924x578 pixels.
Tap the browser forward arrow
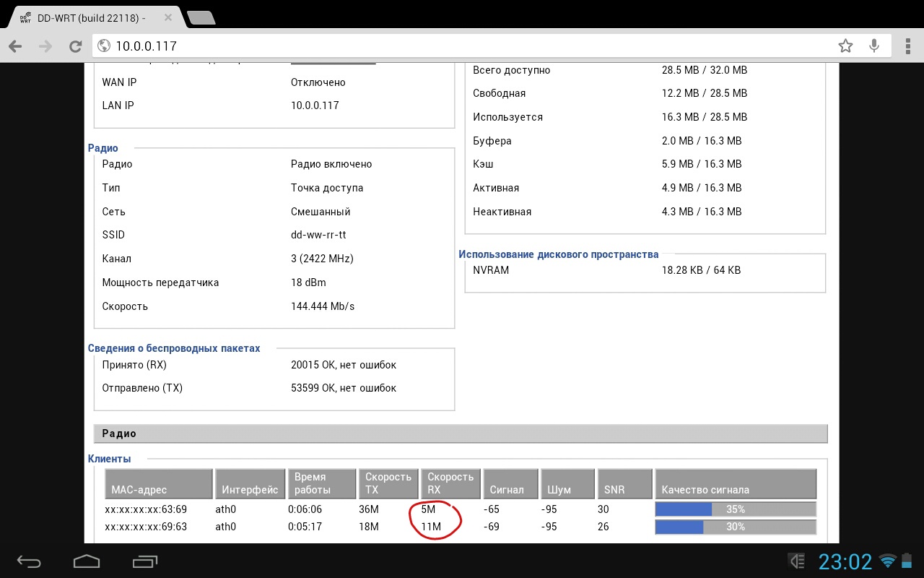click(x=45, y=46)
